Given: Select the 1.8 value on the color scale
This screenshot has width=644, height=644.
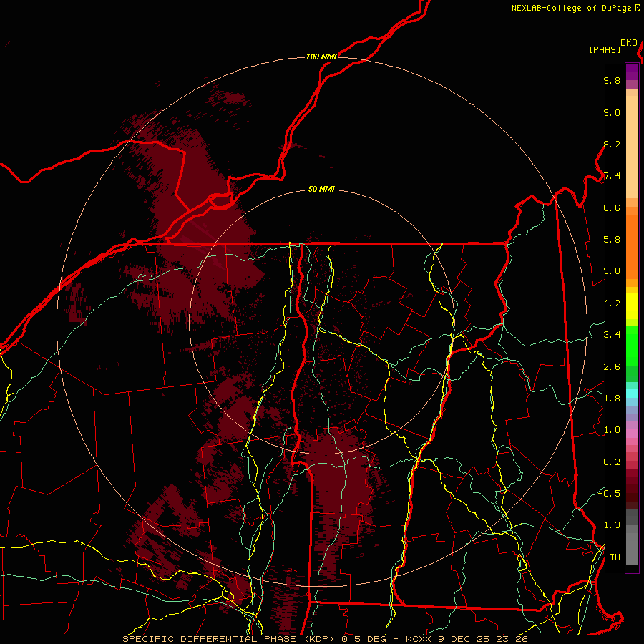Looking at the screenshot, I should (x=612, y=399).
